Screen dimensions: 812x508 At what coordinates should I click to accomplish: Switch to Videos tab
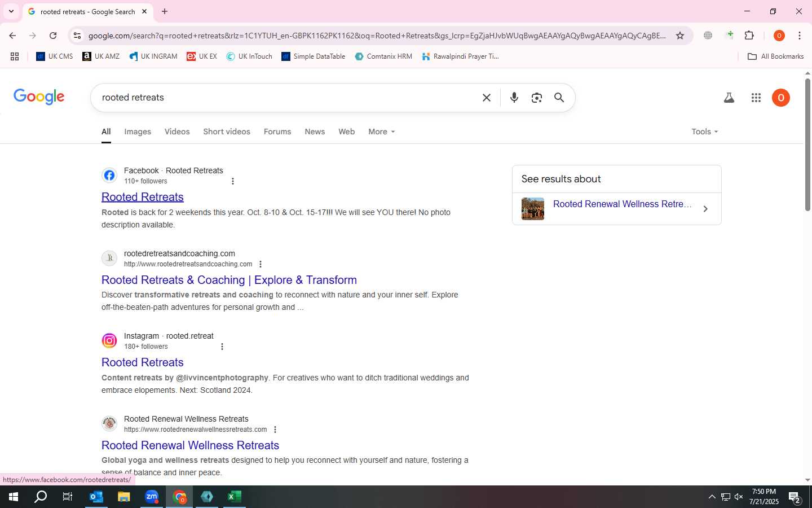pos(177,132)
